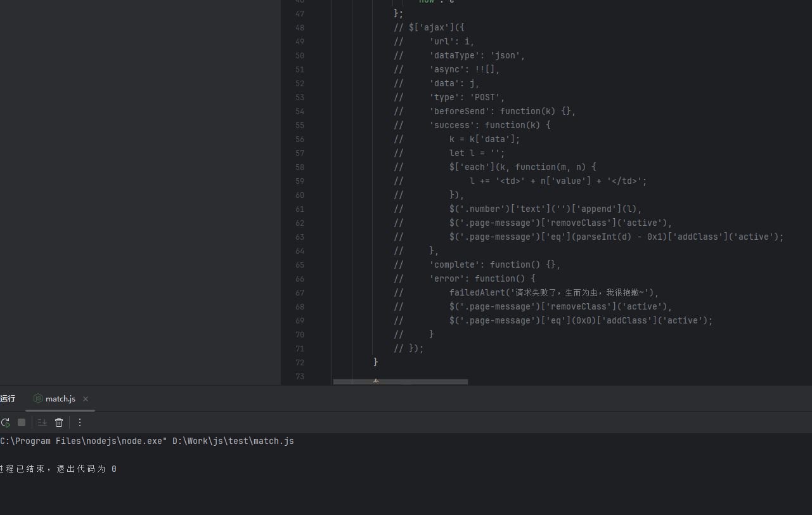Click the scroll to end icon
The height and width of the screenshot is (515, 812).
(42, 422)
